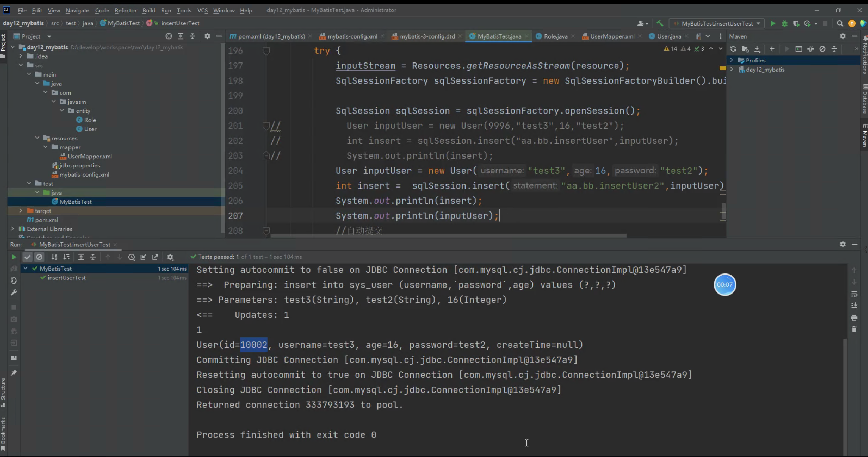Expand the target folder in project tree

tap(21, 211)
